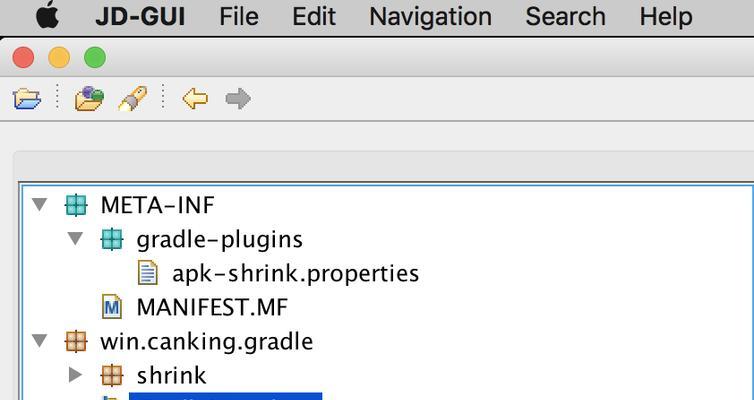754x400 pixels.
Task: Click the apk-shrink.properties file icon
Action: point(148,273)
